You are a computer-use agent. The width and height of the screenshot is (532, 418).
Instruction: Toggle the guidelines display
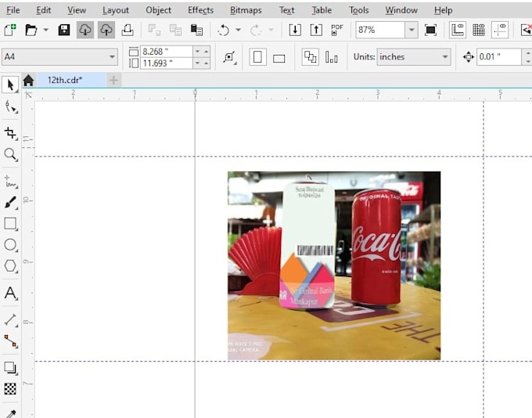pyautogui.click(x=500, y=30)
